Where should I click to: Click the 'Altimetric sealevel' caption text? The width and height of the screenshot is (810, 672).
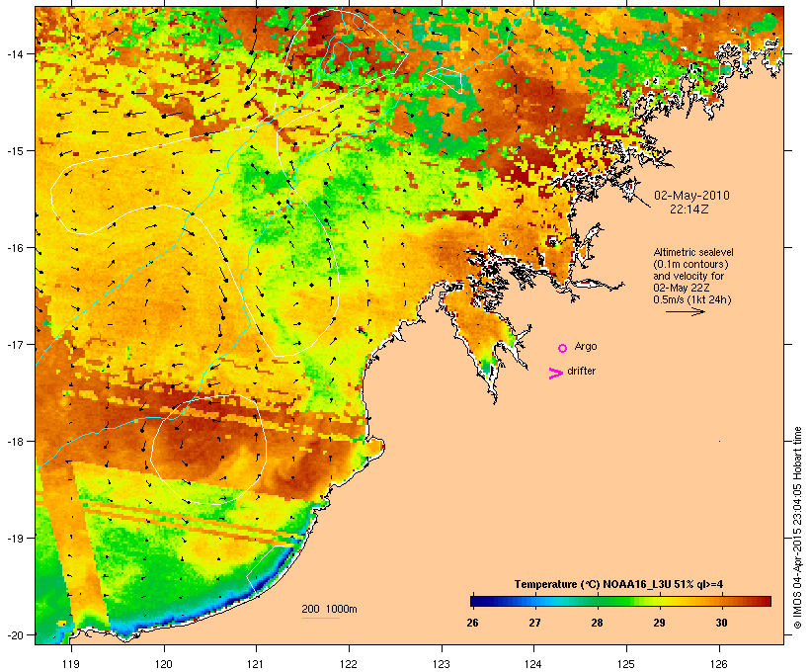tap(693, 252)
